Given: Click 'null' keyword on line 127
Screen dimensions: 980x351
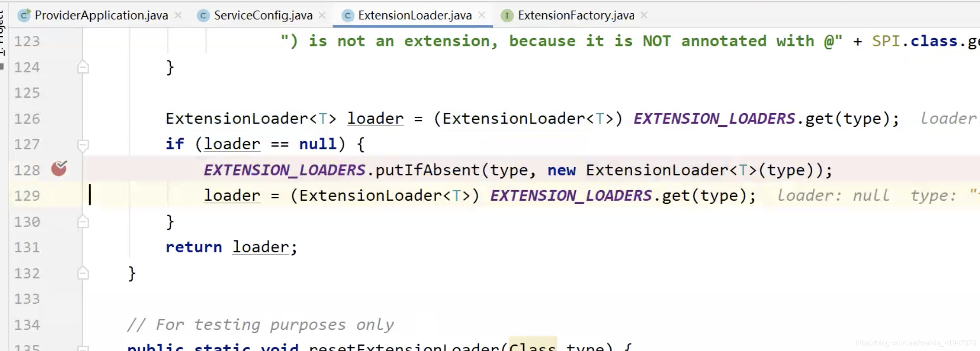Looking at the screenshot, I should [x=318, y=144].
